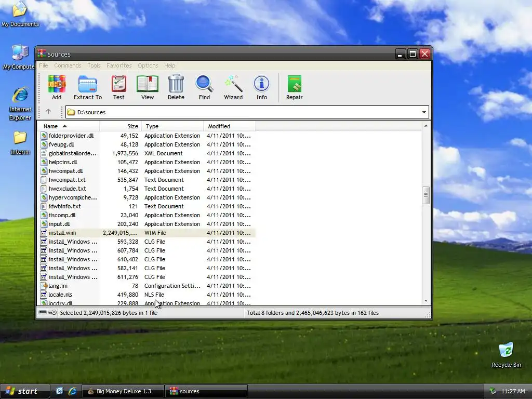This screenshot has width=532, height=399.
Task: Open My Computer desktop icon
Action: tap(19, 57)
